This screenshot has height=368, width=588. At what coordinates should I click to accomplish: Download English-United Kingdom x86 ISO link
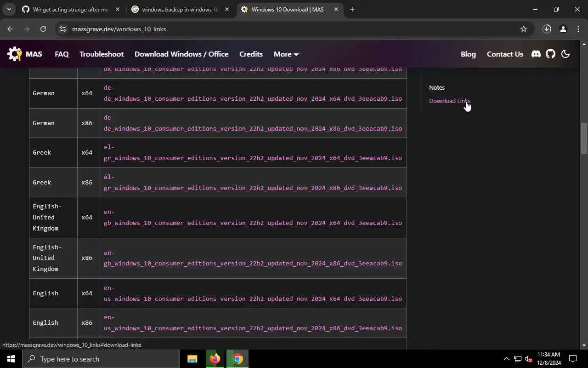click(253, 258)
